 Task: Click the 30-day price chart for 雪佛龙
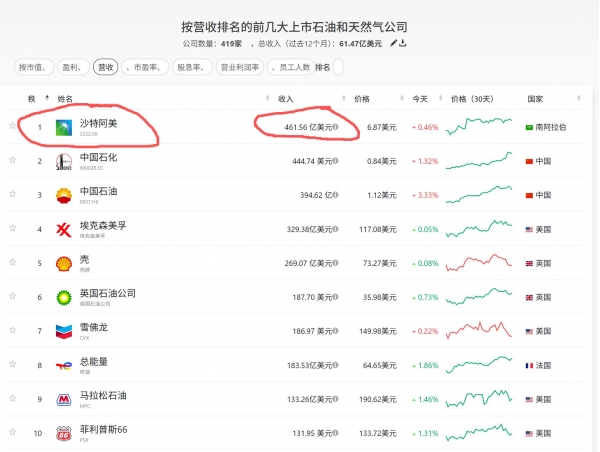click(480, 330)
